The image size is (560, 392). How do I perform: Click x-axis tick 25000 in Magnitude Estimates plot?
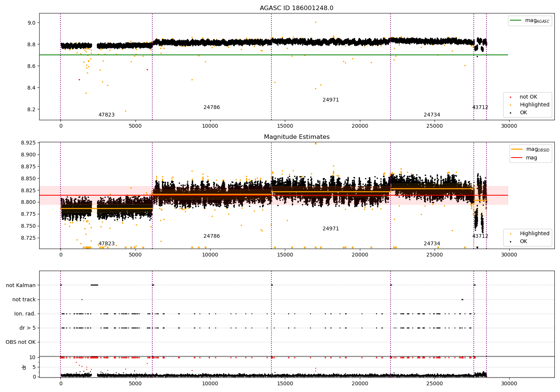pyautogui.click(x=435, y=255)
